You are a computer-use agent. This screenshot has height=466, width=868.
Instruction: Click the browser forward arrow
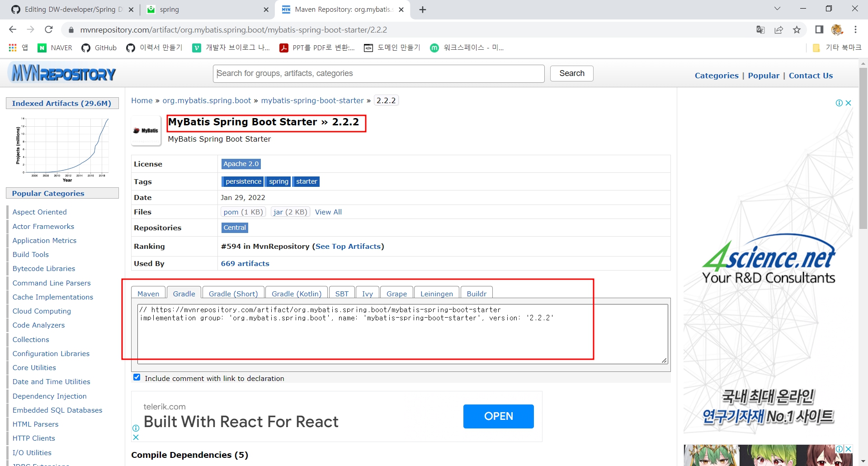[31, 29]
